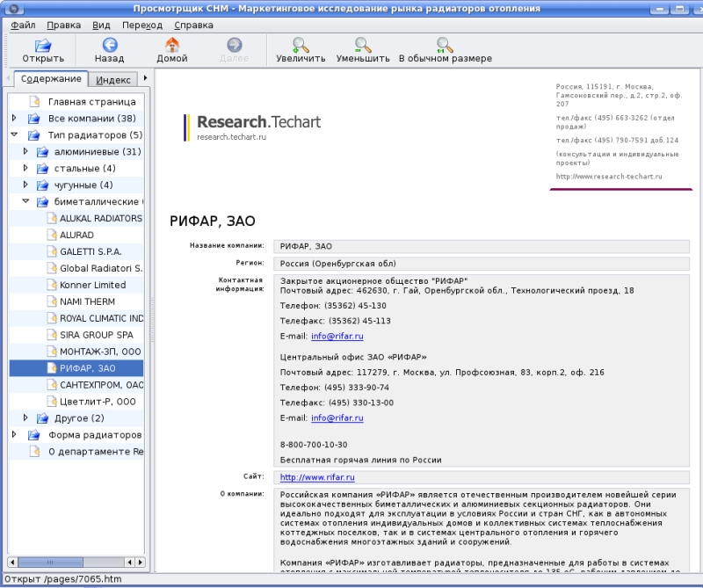The image size is (703, 588).
Task: Click the page icon beside Главная страница
Action: pos(34,102)
